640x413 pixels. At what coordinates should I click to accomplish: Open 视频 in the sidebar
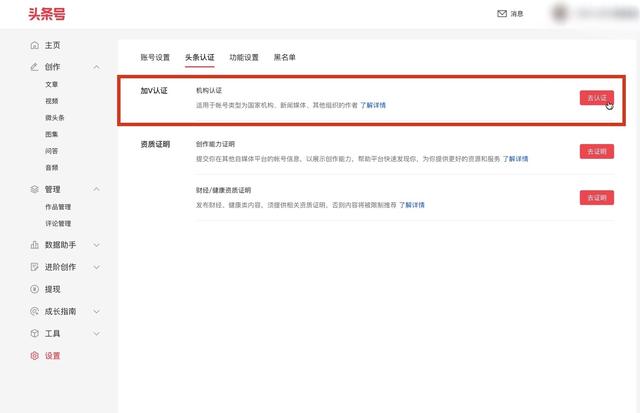51,101
